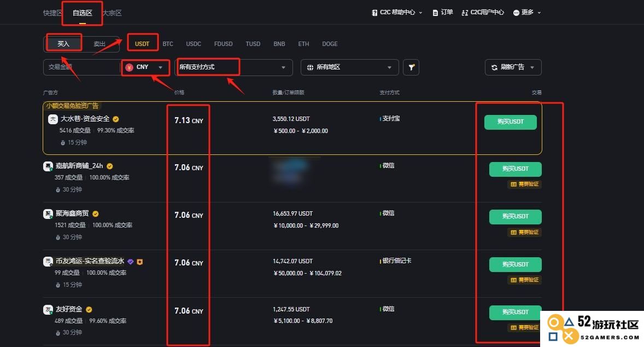Choose the FDUSD coin tab

coord(223,44)
